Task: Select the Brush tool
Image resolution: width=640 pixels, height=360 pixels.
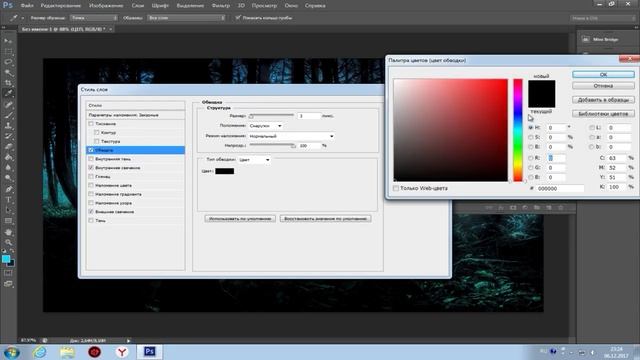Action: coord(8,116)
